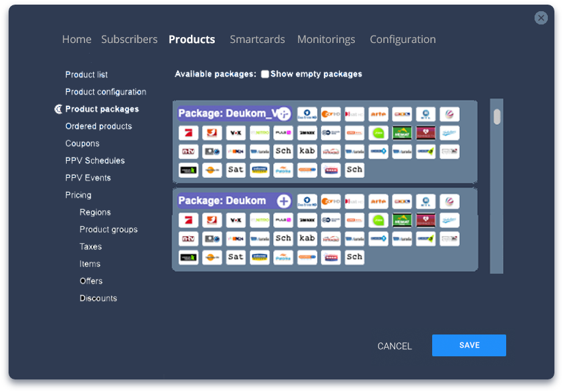Select the n-tv channel in Deukom_V package
The width and height of the screenshot is (563, 392).
click(x=188, y=151)
